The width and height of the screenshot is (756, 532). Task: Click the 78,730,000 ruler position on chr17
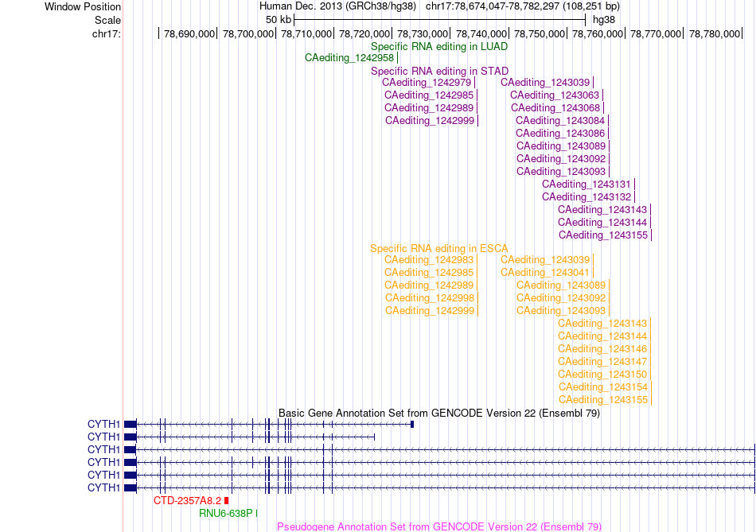pos(423,33)
